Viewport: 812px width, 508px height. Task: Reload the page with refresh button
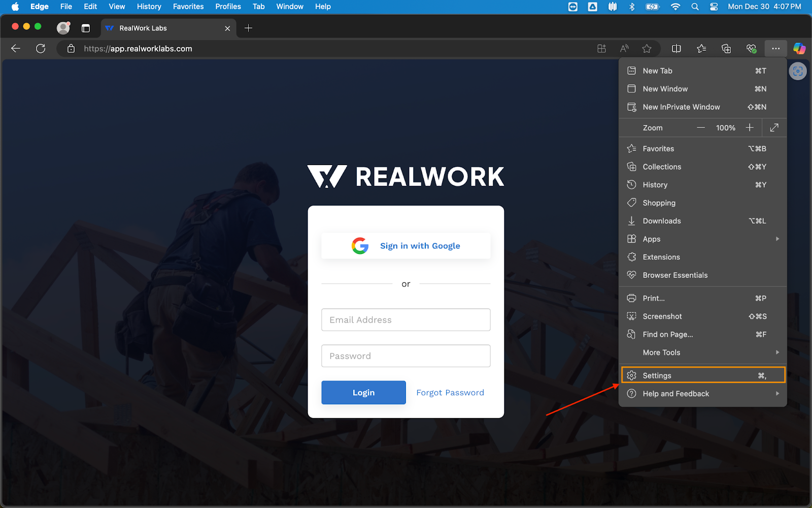click(x=41, y=49)
